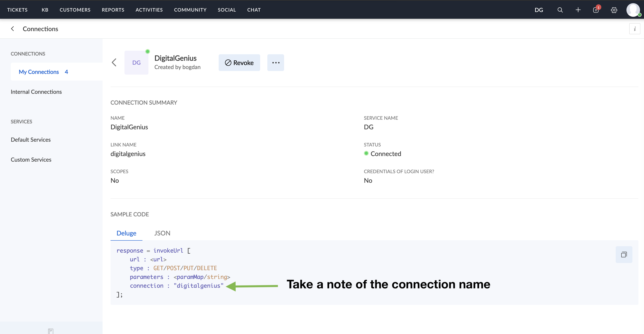644x334 pixels.
Task: Open the DG department selector
Action: click(x=539, y=10)
